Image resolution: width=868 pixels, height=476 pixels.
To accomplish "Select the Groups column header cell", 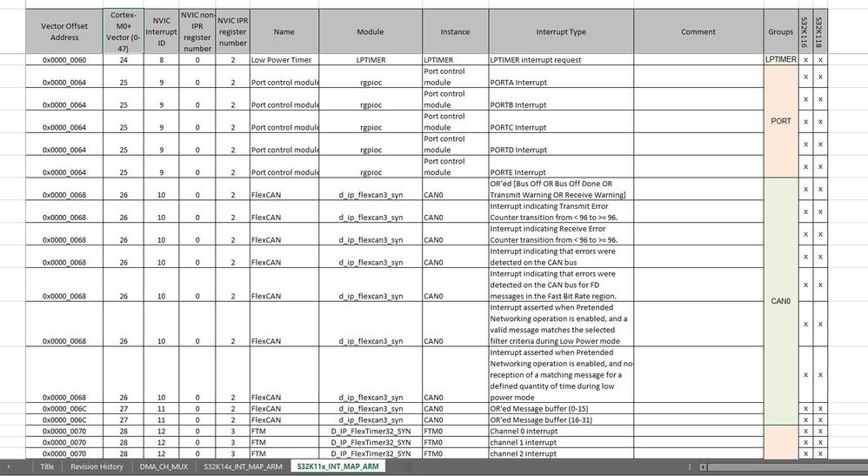I will [780, 31].
